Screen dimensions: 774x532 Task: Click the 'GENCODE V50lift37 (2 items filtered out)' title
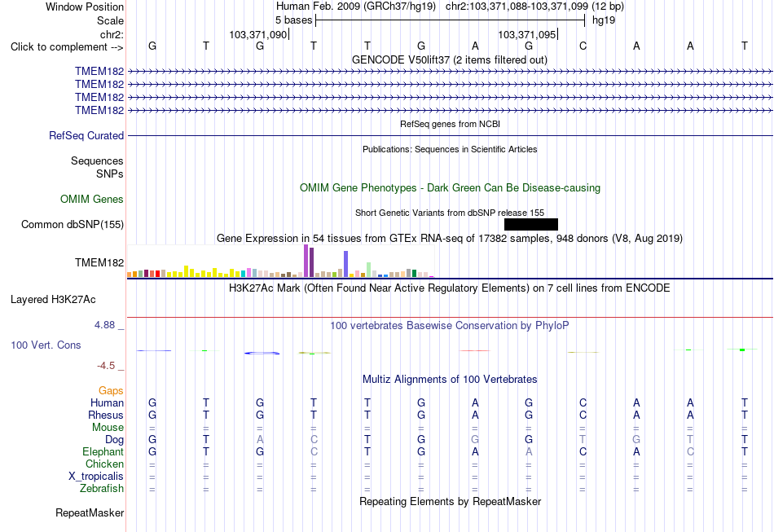coord(449,59)
